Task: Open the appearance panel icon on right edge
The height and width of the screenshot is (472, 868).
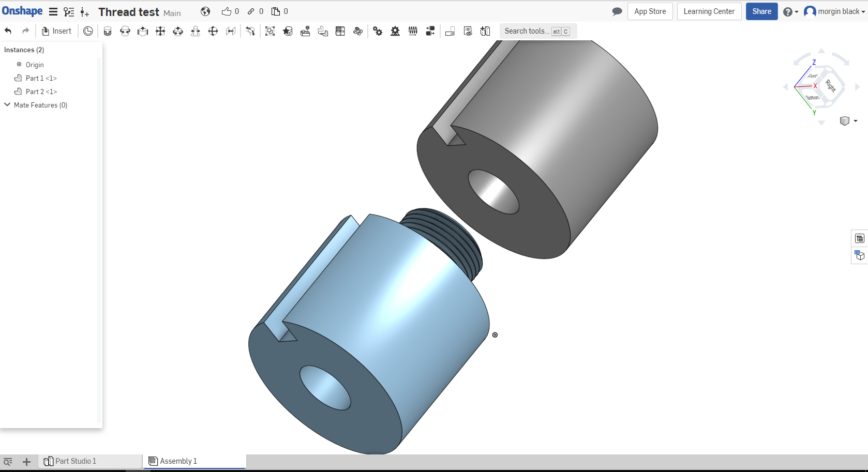Action: pyautogui.click(x=859, y=255)
